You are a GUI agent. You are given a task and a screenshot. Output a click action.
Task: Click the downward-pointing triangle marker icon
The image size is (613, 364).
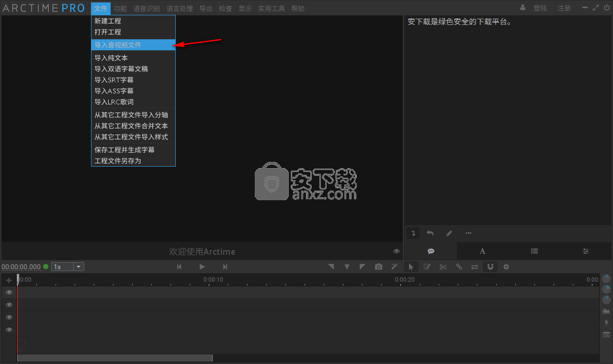click(347, 267)
